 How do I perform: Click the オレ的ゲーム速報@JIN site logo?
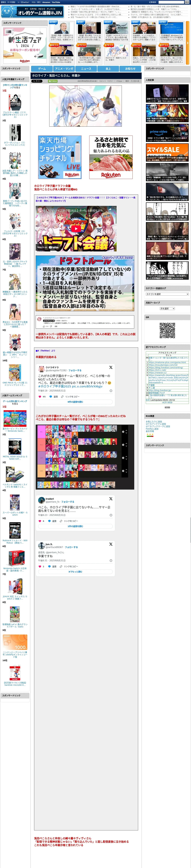(33, 12)
